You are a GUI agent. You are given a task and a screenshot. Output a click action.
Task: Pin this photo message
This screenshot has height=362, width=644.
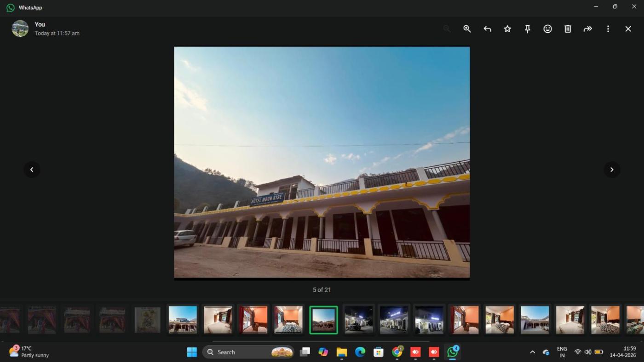pos(528,29)
